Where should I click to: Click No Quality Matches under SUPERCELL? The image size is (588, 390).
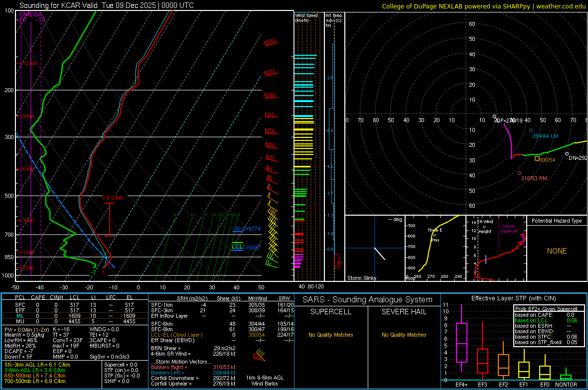click(x=331, y=335)
